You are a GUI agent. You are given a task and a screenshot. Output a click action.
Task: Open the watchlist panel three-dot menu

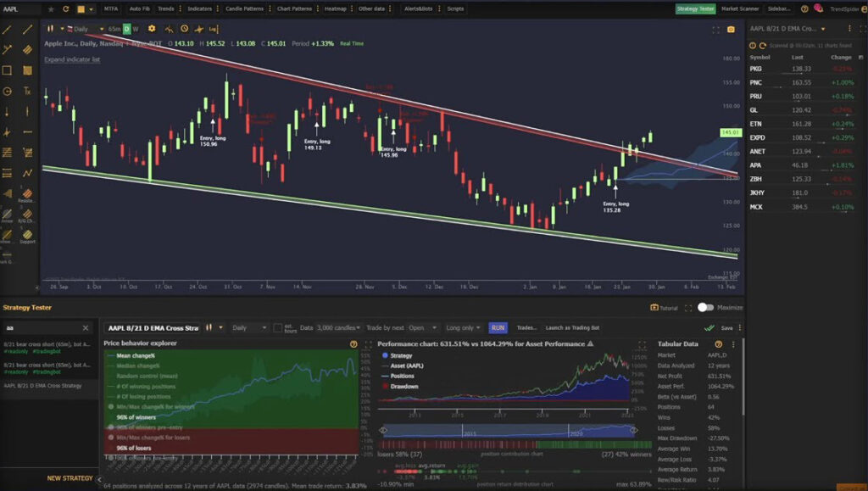849,29
